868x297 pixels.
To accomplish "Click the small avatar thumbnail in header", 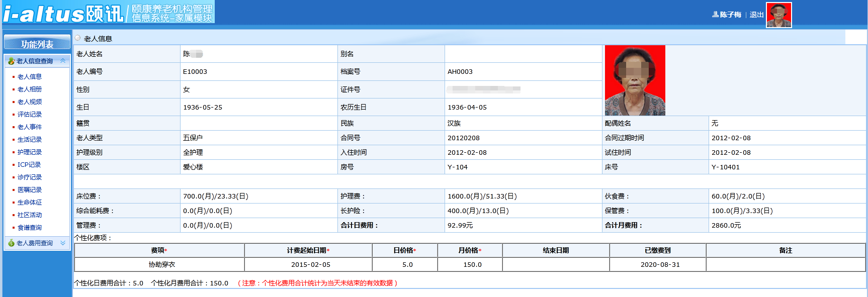I will [x=778, y=15].
